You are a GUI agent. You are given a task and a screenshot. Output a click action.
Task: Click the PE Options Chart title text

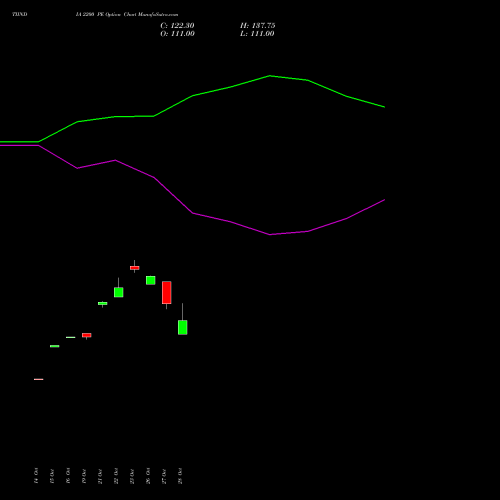[127, 15]
